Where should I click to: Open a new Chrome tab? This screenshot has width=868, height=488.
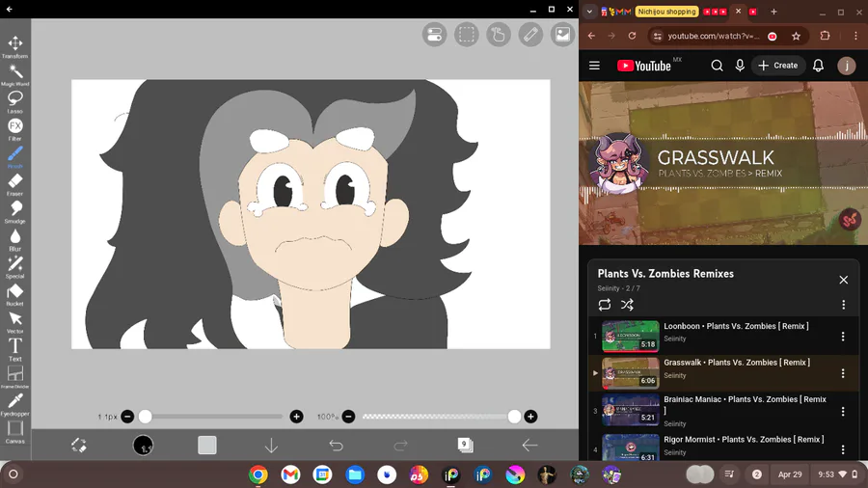pos(773,12)
